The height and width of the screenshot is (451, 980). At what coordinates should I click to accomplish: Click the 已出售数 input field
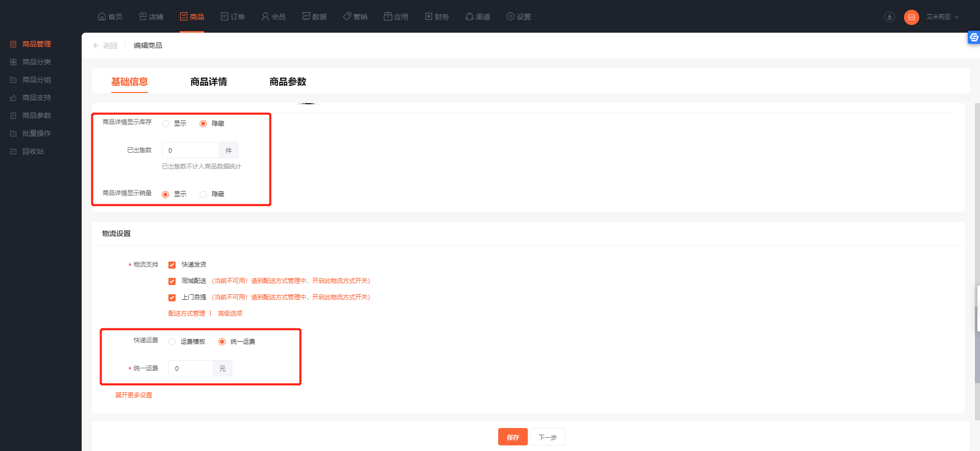190,150
